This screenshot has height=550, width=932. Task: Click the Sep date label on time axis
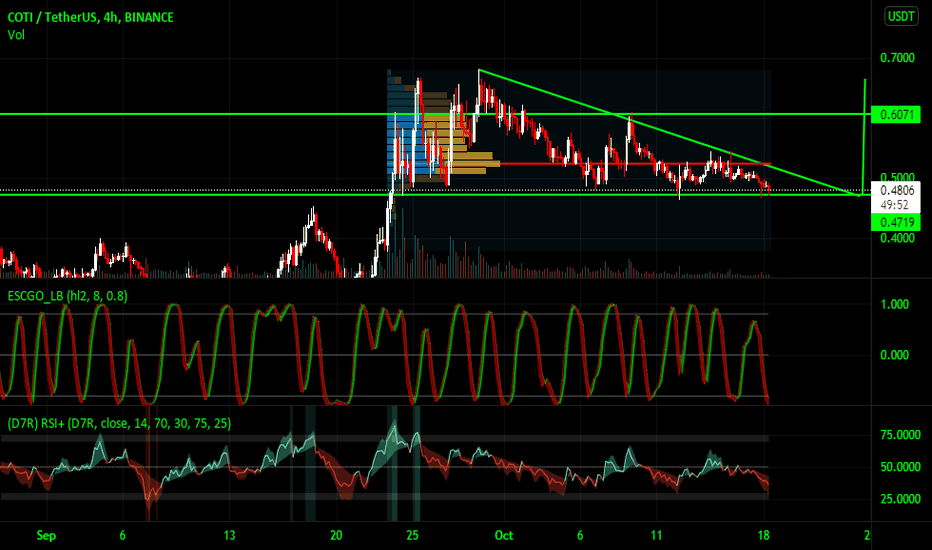[46, 536]
